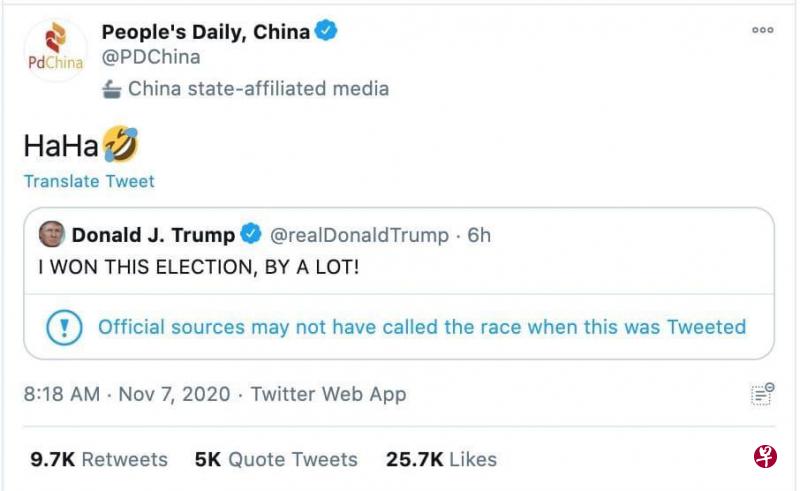800x491 pixels.
Task: Click the Translate Tweet link
Action: [x=89, y=181]
